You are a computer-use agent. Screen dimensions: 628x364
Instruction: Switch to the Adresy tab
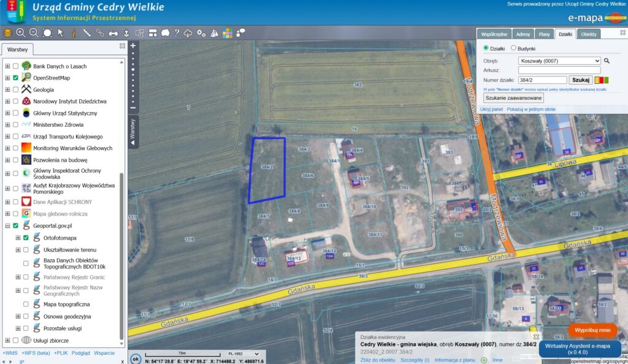pyautogui.click(x=523, y=34)
